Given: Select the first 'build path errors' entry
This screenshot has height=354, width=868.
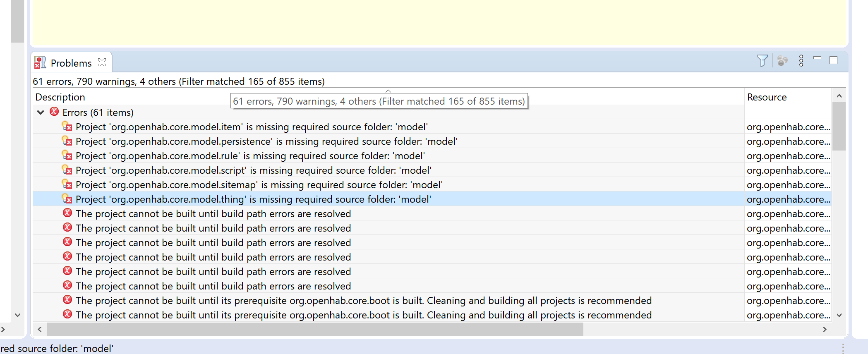Looking at the screenshot, I should (213, 214).
